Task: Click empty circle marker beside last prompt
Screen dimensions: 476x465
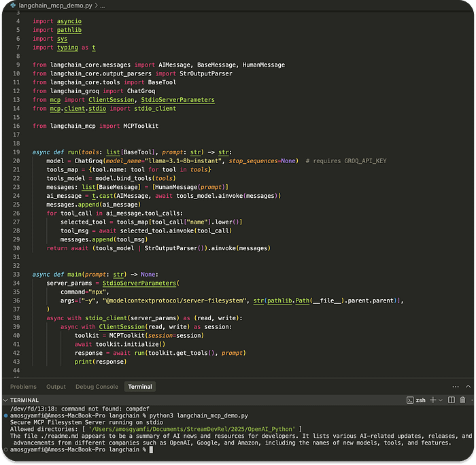Action: 6,450
